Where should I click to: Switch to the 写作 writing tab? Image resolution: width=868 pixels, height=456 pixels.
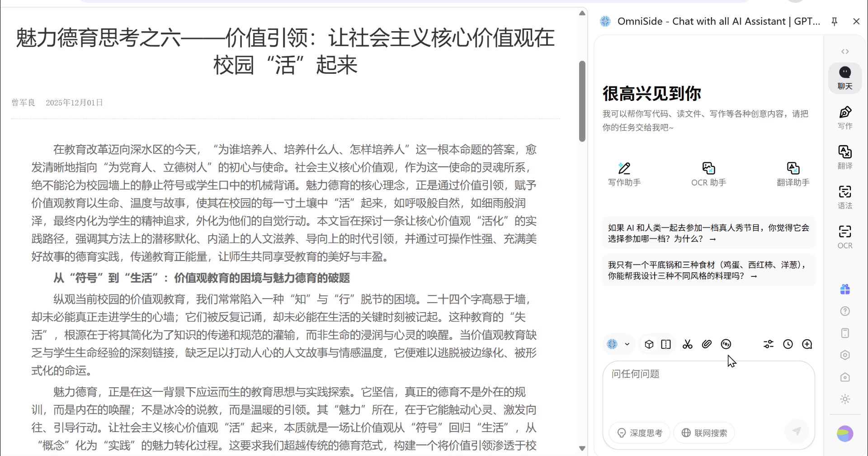coord(844,118)
